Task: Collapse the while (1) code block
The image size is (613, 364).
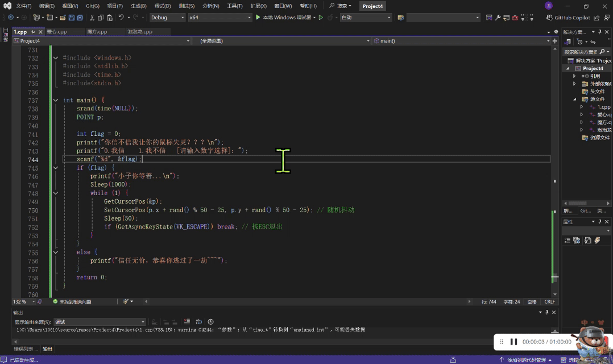Action: pos(56,193)
